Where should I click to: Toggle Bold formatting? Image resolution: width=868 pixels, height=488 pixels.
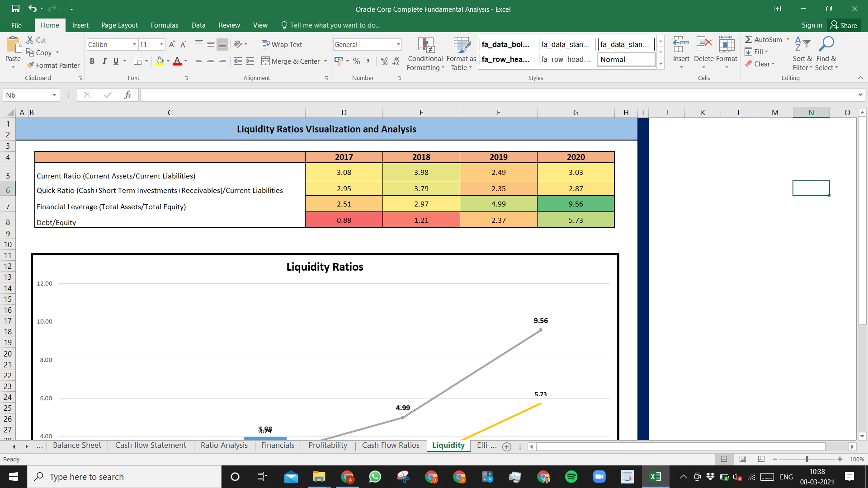coord(92,61)
